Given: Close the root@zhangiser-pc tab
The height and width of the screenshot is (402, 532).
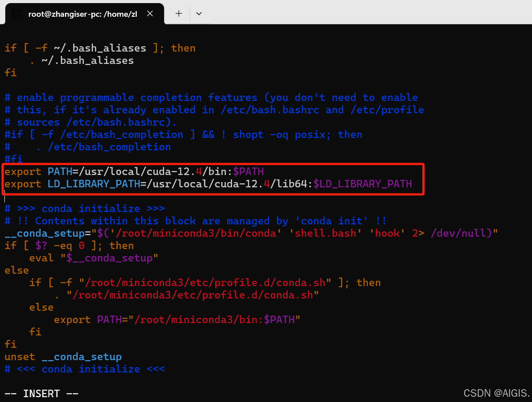Looking at the screenshot, I should tap(150, 14).
